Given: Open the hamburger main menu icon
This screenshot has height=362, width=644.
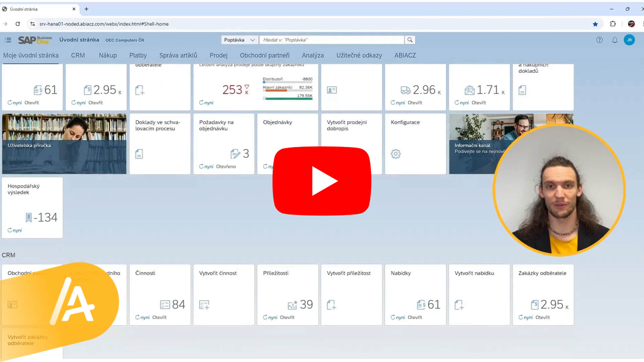Looking at the screenshot, I should point(8,40).
